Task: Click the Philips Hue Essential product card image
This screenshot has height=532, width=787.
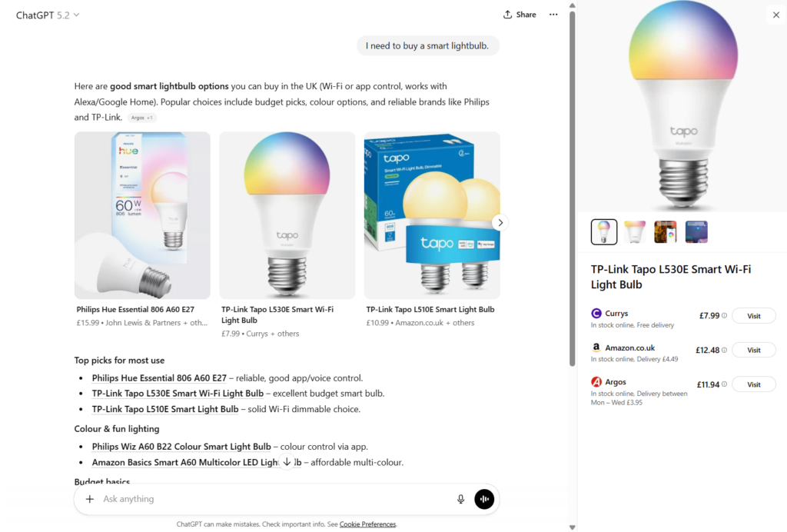Action: click(x=142, y=215)
